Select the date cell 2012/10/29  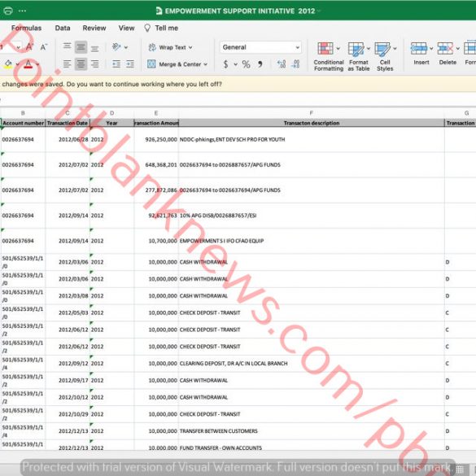pyautogui.click(x=68, y=414)
